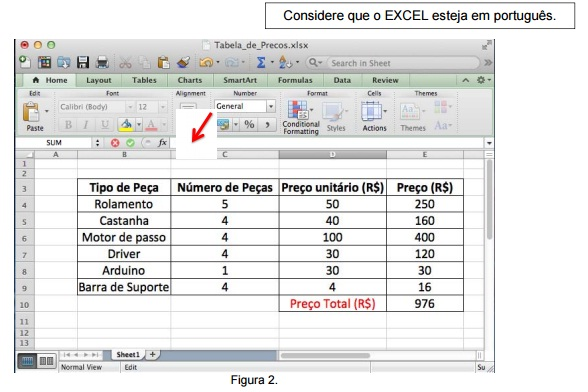The width and height of the screenshot is (588, 392).
Task: Select the Format Painter brush icon
Action: click(183, 62)
